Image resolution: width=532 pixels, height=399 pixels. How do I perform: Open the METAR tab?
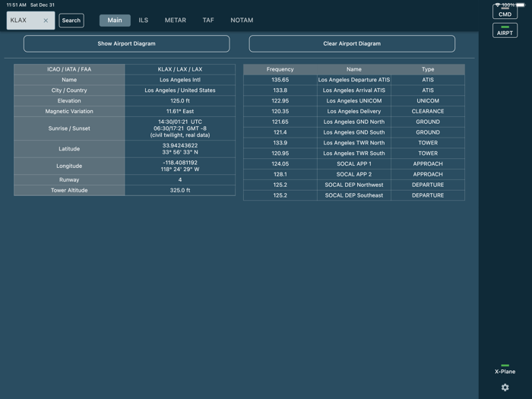click(x=175, y=21)
